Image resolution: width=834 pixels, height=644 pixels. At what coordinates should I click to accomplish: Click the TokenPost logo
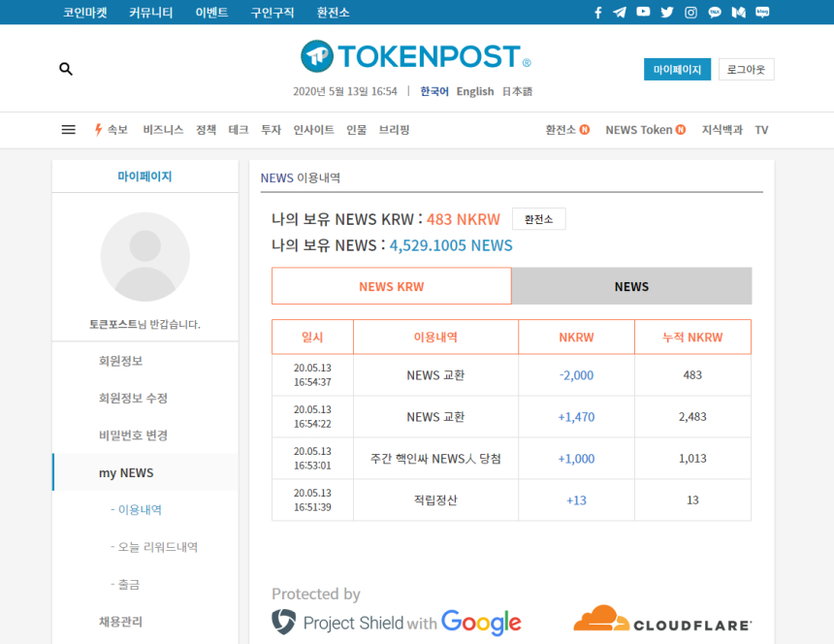tap(415, 56)
